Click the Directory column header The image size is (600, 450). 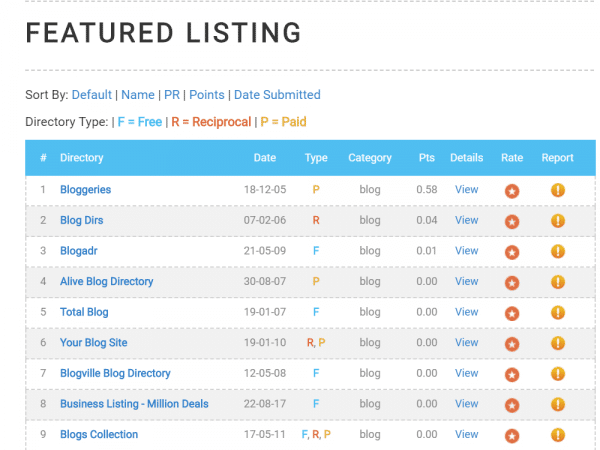click(x=82, y=158)
